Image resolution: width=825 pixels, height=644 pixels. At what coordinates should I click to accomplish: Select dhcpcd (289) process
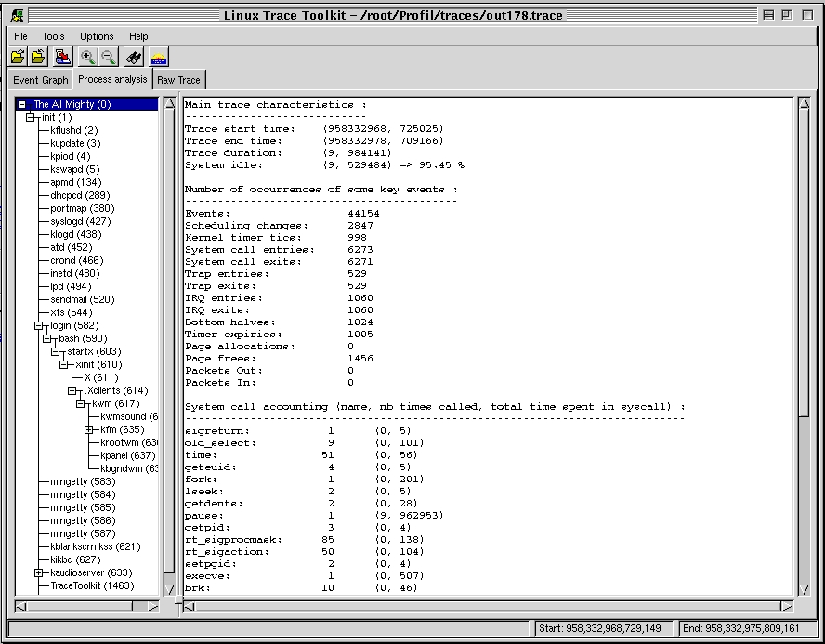coord(80,195)
